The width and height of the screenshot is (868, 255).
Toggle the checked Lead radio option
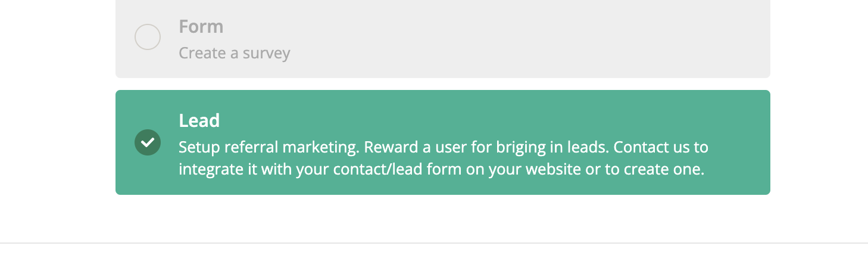click(x=148, y=142)
